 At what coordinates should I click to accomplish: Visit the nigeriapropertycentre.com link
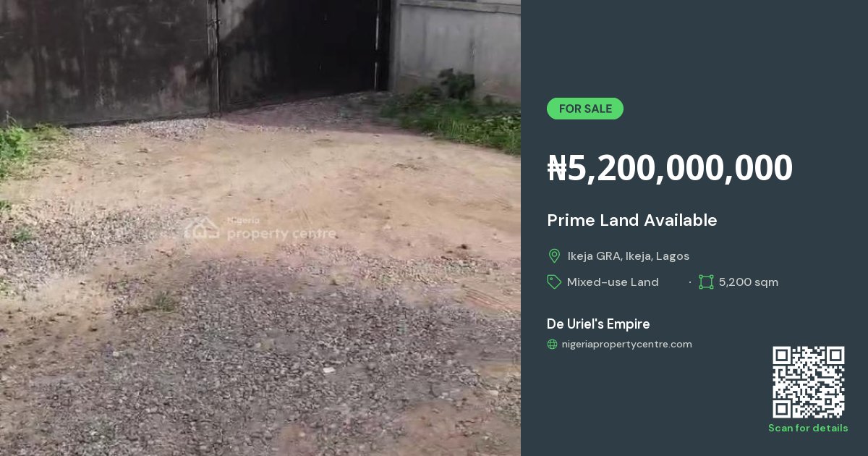coord(627,345)
